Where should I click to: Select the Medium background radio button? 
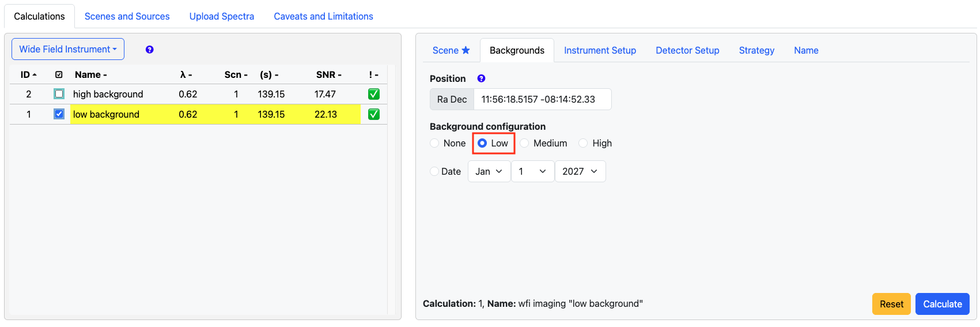(525, 143)
